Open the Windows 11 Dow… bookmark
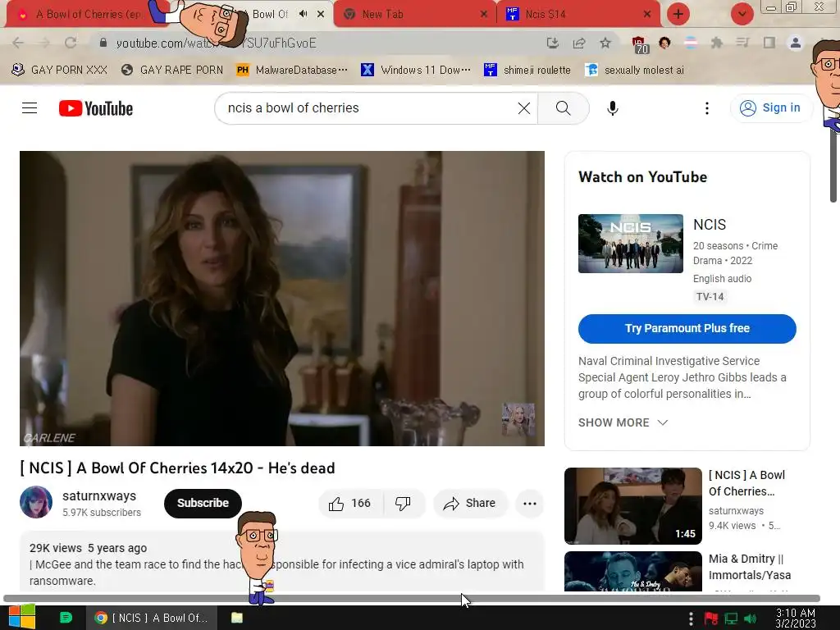The height and width of the screenshot is (630, 840). (416, 71)
